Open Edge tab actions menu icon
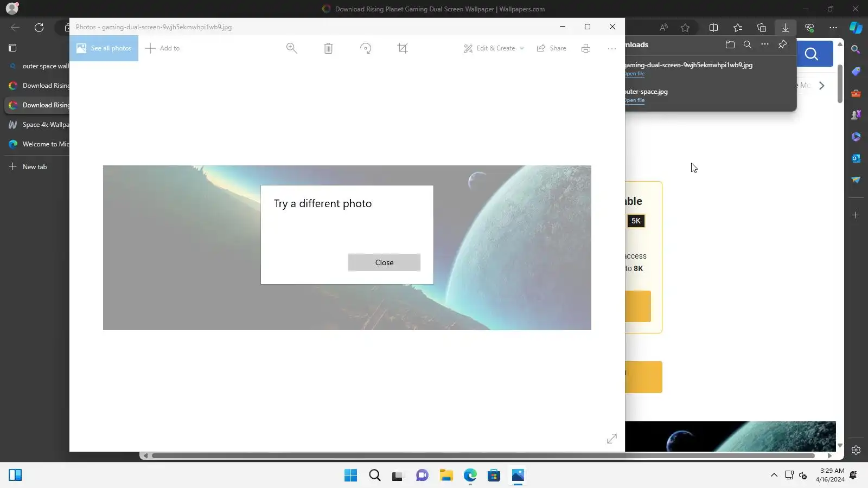Viewport: 868px width, 488px height. point(12,48)
